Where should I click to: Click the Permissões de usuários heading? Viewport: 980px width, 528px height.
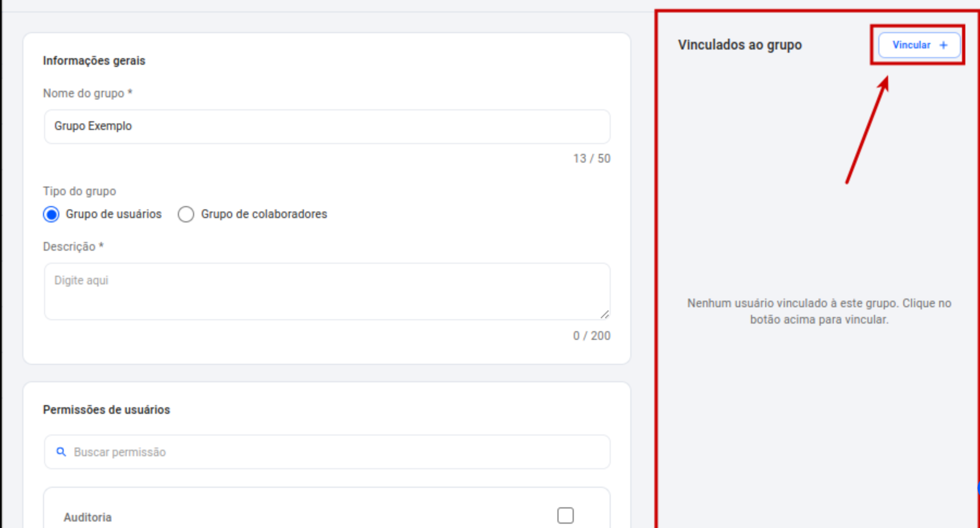[107, 409]
